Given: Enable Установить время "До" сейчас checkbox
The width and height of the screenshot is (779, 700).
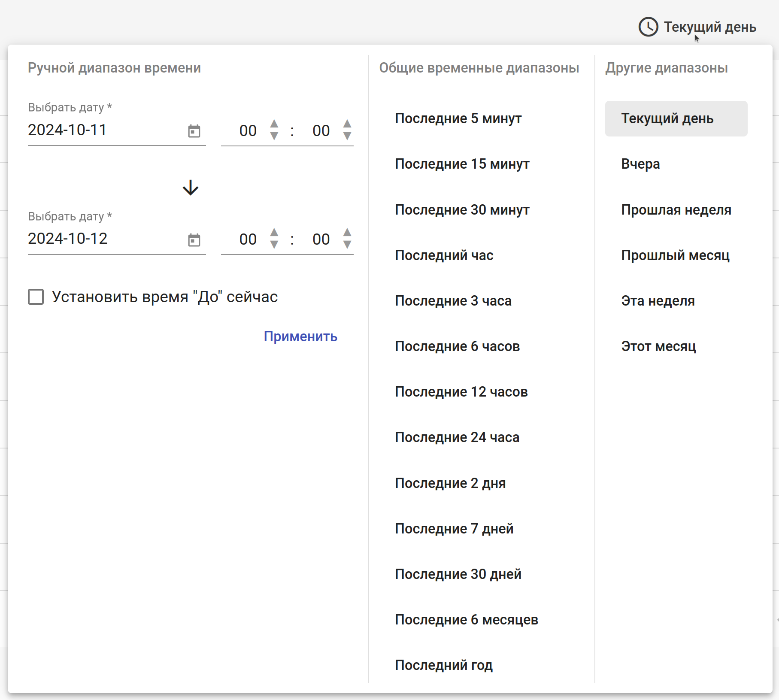Looking at the screenshot, I should [x=36, y=297].
